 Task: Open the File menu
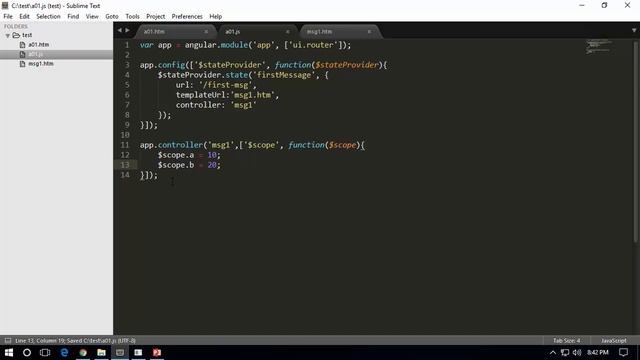coord(8,16)
